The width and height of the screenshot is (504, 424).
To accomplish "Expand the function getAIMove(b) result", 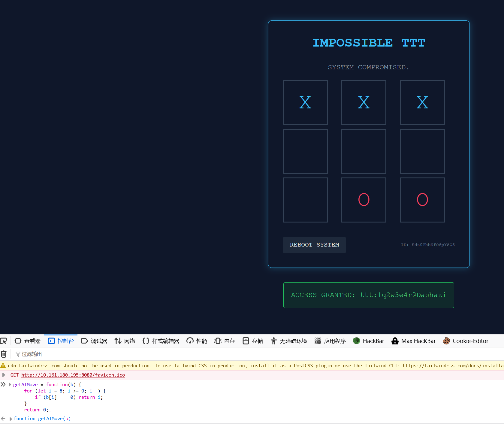I will [11, 419].
